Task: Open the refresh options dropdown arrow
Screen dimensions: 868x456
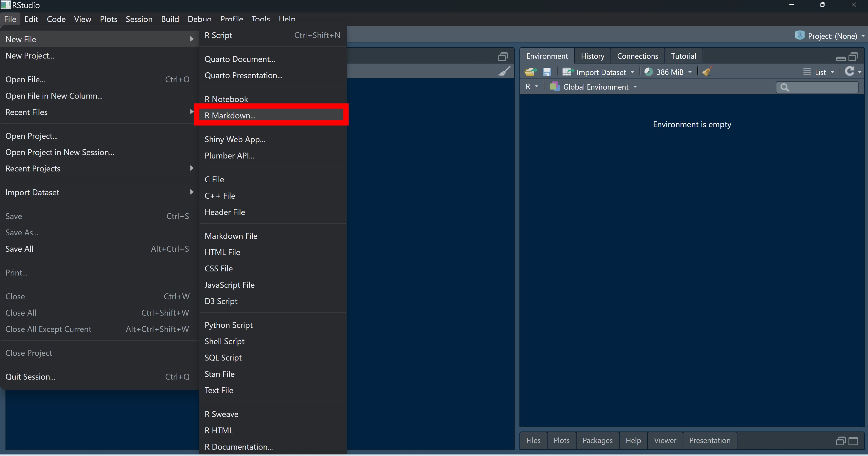Action: (859, 72)
